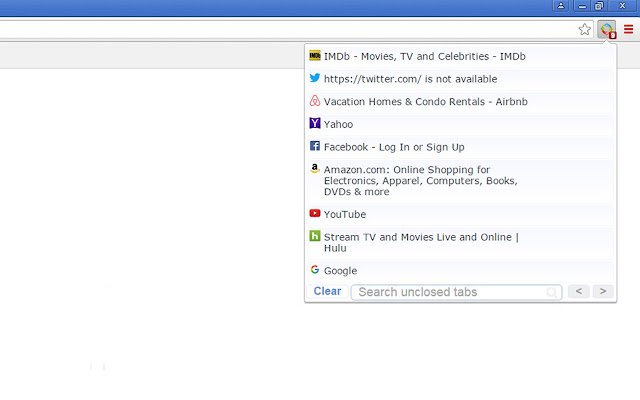
Task: Reopen the Amazon.com Online Shopping tab
Action: 460,180
